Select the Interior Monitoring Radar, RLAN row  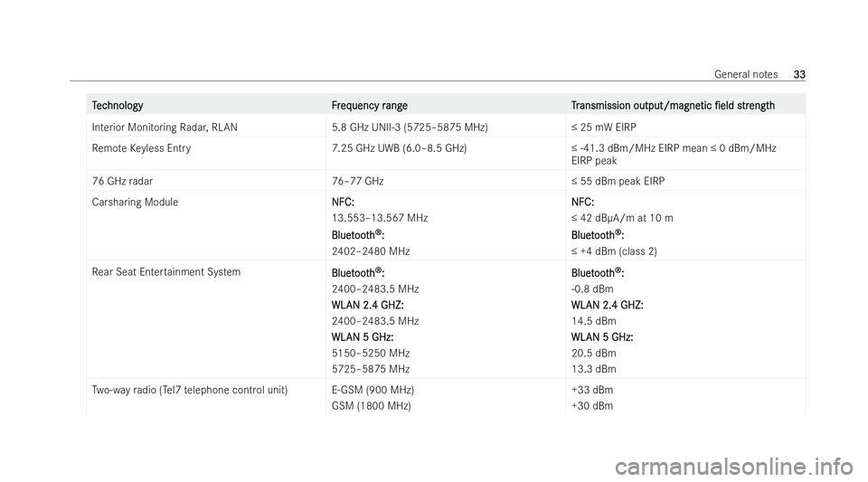pyautogui.click(x=446, y=127)
